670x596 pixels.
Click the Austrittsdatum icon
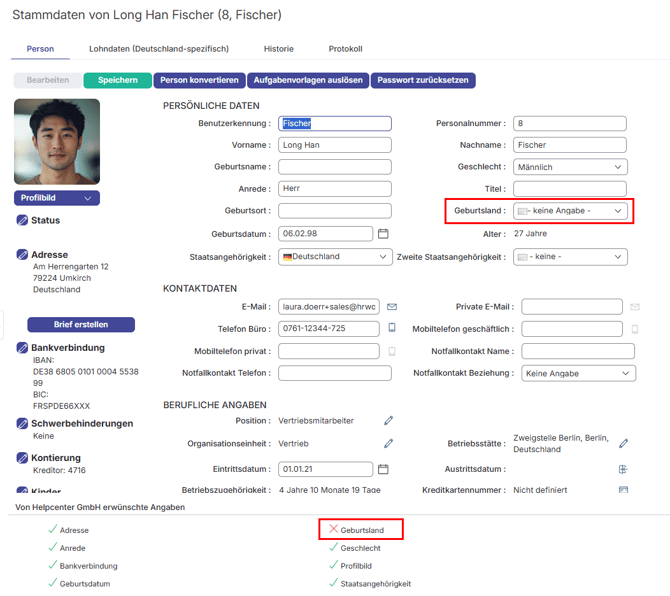[623, 468]
